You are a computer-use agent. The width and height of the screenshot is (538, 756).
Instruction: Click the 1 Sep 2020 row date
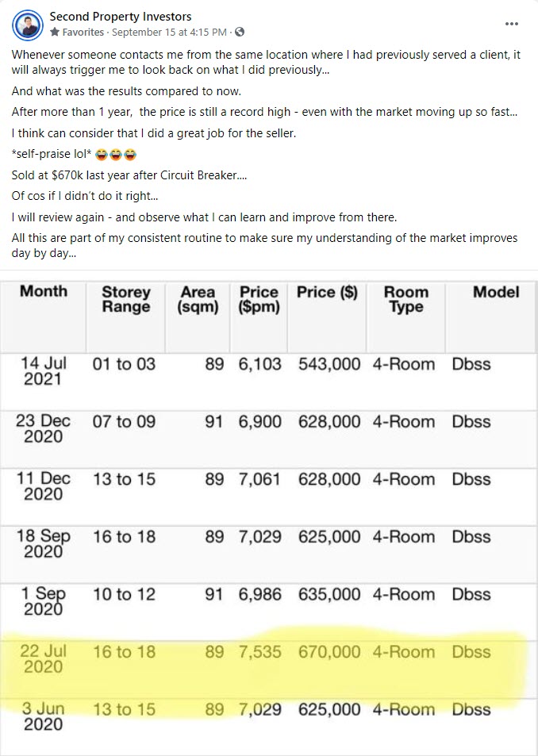(44, 601)
